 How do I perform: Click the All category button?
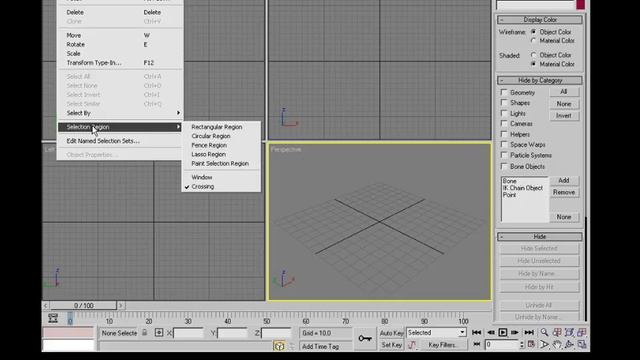point(564,92)
